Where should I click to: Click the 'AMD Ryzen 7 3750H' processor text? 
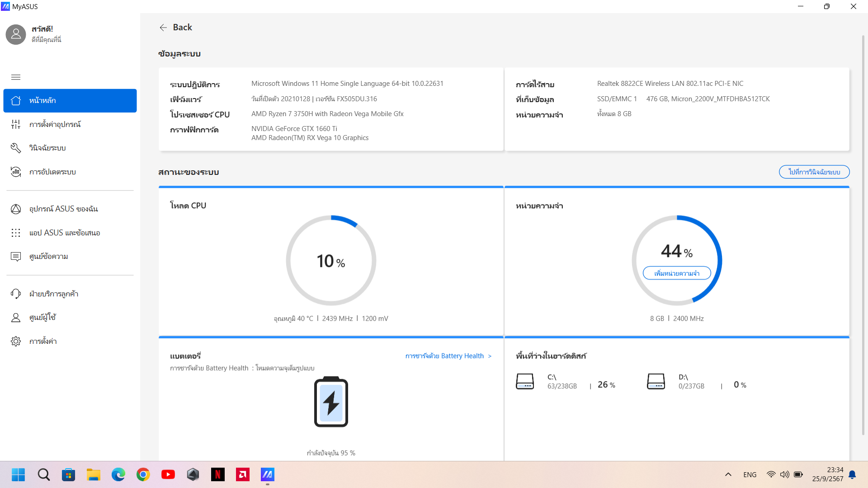click(x=327, y=114)
